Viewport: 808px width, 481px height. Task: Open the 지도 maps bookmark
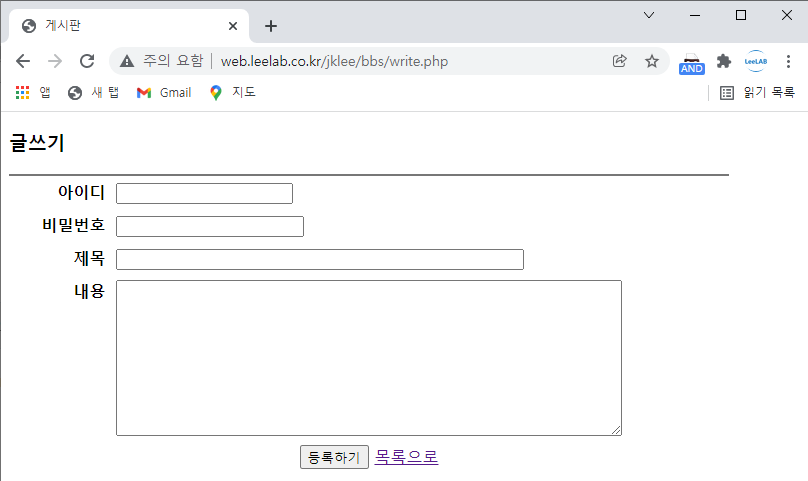tap(232, 93)
